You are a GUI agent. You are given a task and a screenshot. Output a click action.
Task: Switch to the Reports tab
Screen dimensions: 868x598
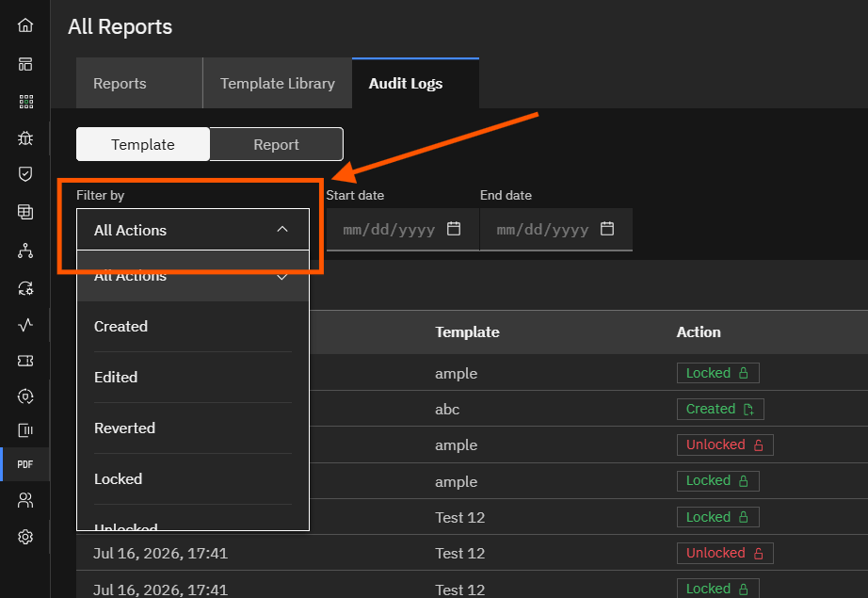pos(139,83)
